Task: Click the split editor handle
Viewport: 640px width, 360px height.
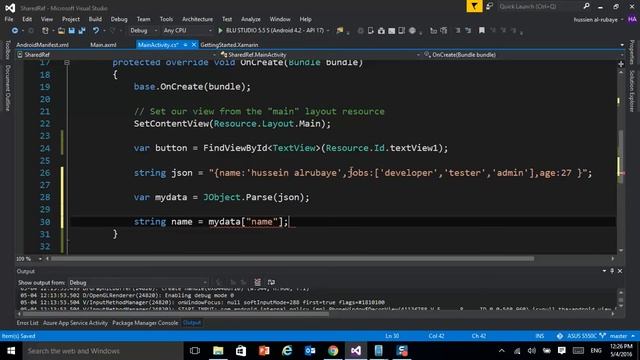Action: [621, 64]
